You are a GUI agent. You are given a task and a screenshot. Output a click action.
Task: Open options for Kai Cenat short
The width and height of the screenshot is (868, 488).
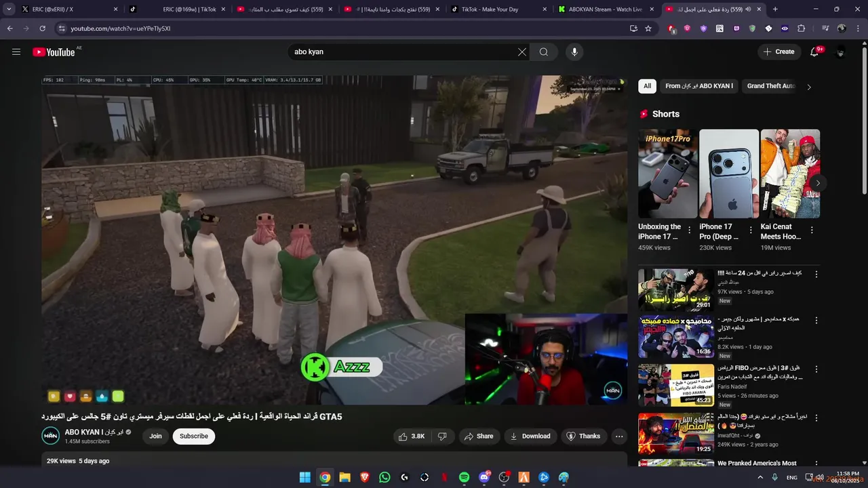[x=812, y=230]
